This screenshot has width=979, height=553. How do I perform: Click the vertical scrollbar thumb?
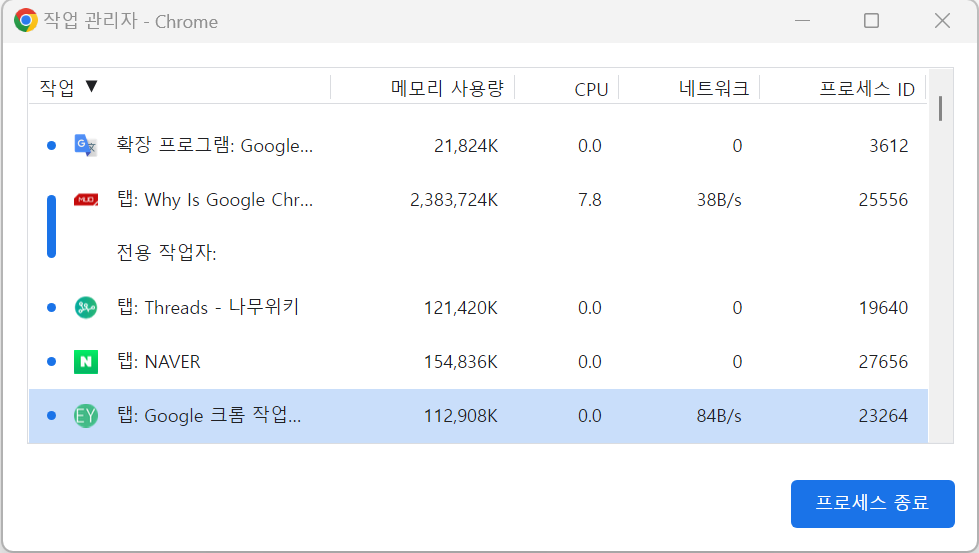coord(940,109)
